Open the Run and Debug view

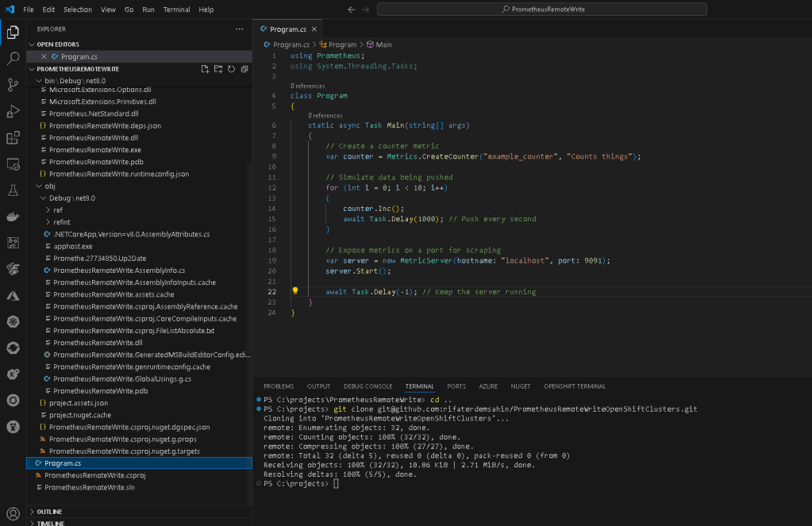(x=13, y=111)
